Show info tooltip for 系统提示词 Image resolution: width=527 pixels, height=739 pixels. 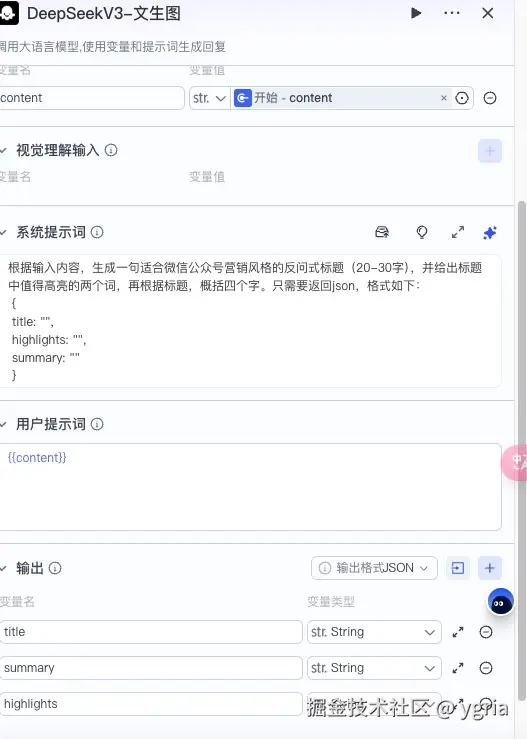pos(97,232)
